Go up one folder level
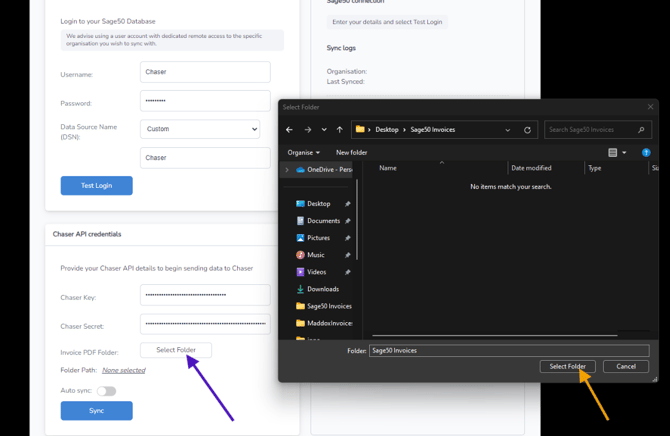The height and width of the screenshot is (436, 670). 340,130
